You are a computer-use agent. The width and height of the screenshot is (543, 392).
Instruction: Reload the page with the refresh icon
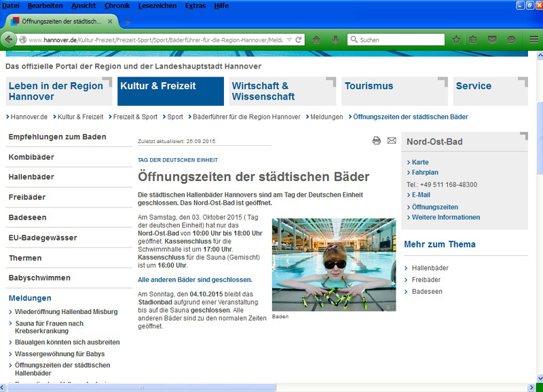tap(299, 40)
